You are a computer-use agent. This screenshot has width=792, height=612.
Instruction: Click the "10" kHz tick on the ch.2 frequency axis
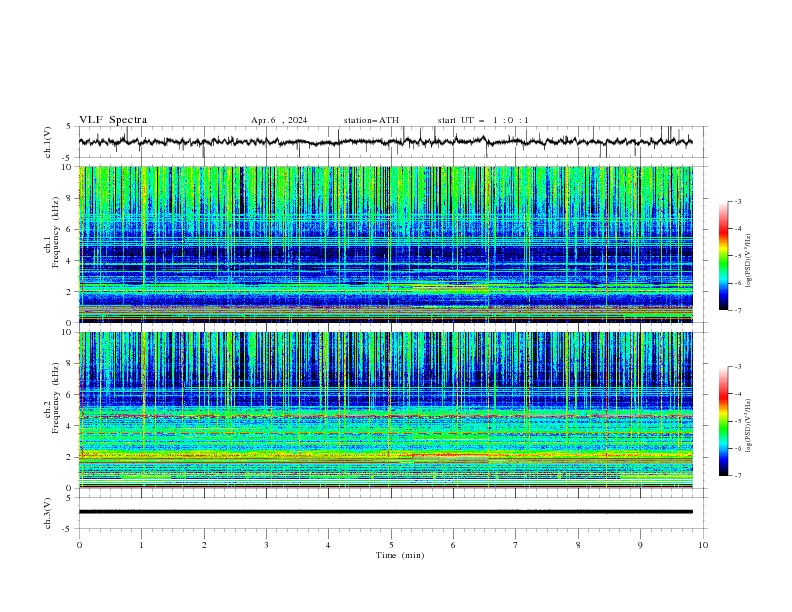69,332
